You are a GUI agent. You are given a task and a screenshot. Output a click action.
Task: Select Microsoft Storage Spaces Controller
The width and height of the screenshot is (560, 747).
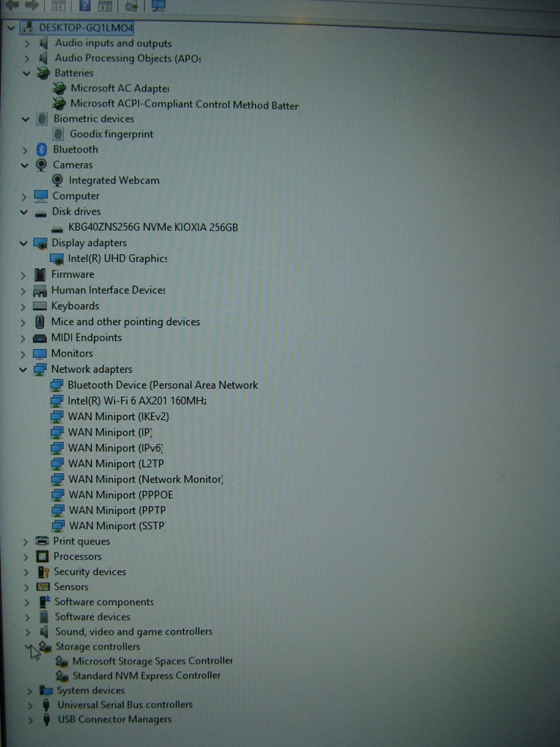[x=153, y=661]
